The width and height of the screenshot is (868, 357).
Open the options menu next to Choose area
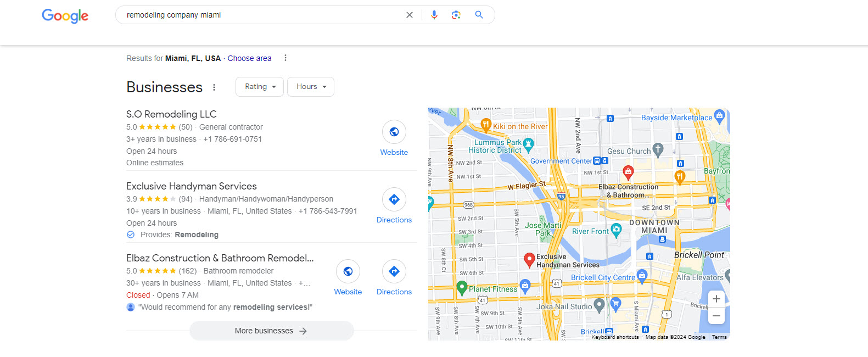tap(285, 58)
